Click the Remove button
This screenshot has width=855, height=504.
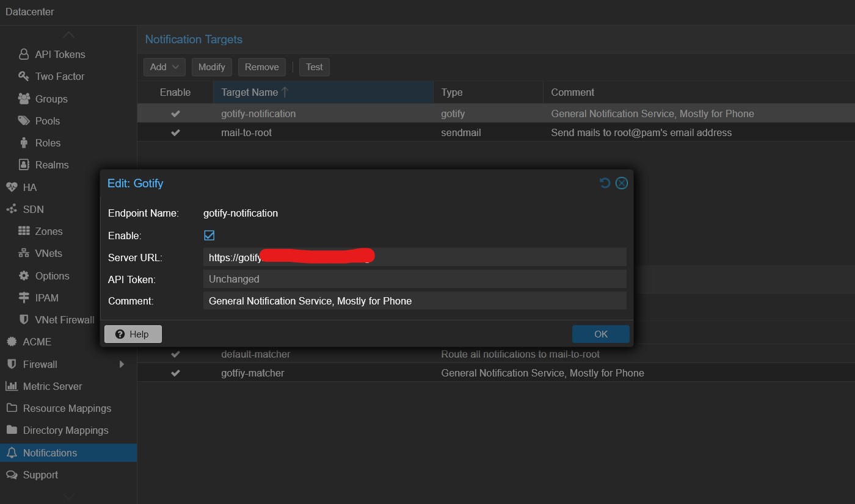[x=262, y=67]
